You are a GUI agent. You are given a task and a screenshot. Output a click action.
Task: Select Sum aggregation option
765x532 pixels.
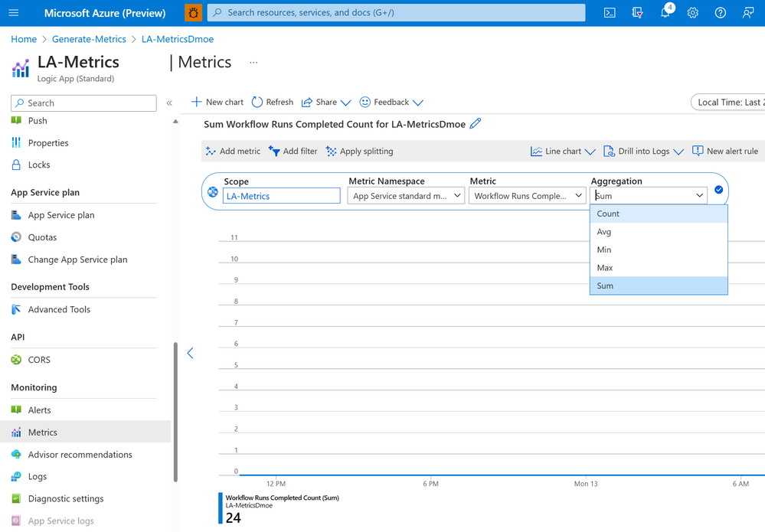coord(659,286)
